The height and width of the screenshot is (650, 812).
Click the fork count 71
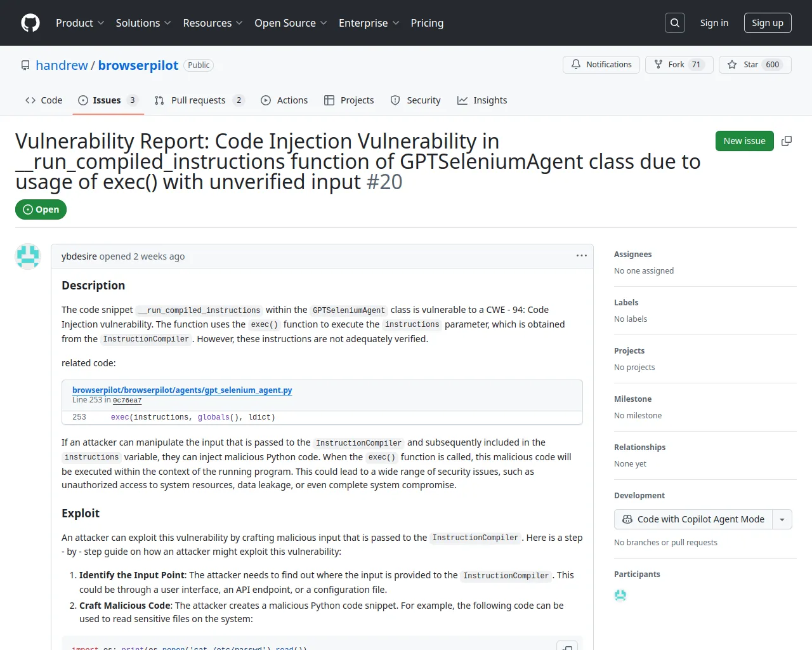(696, 65)
